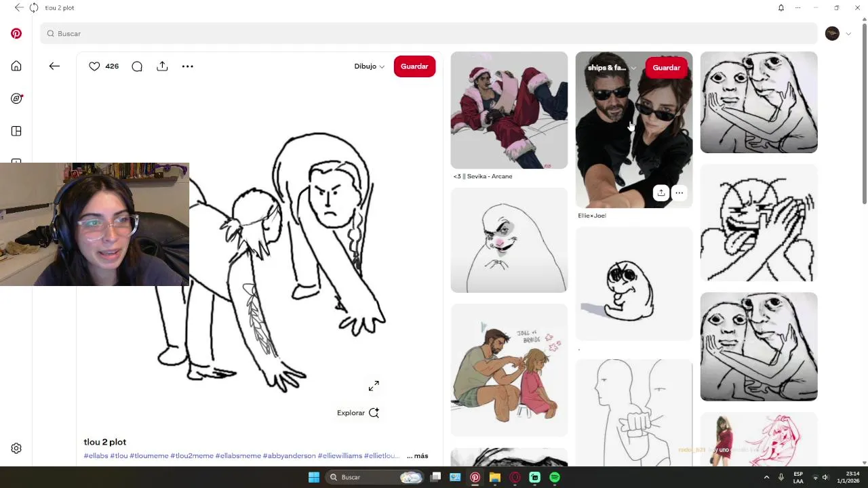
Task: Open the profile avatar in the header
Action: pos(832,33)
